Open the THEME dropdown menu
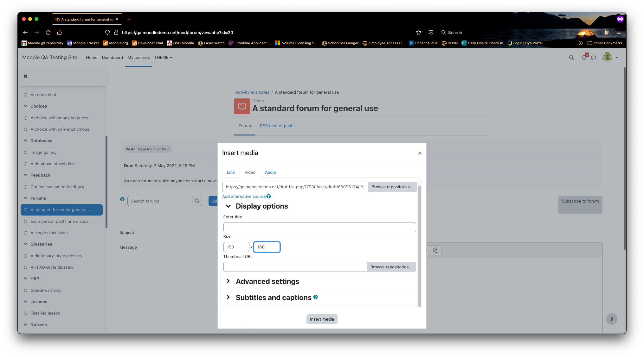The height and width of the screenshot is (357, 644). (163, 58)
